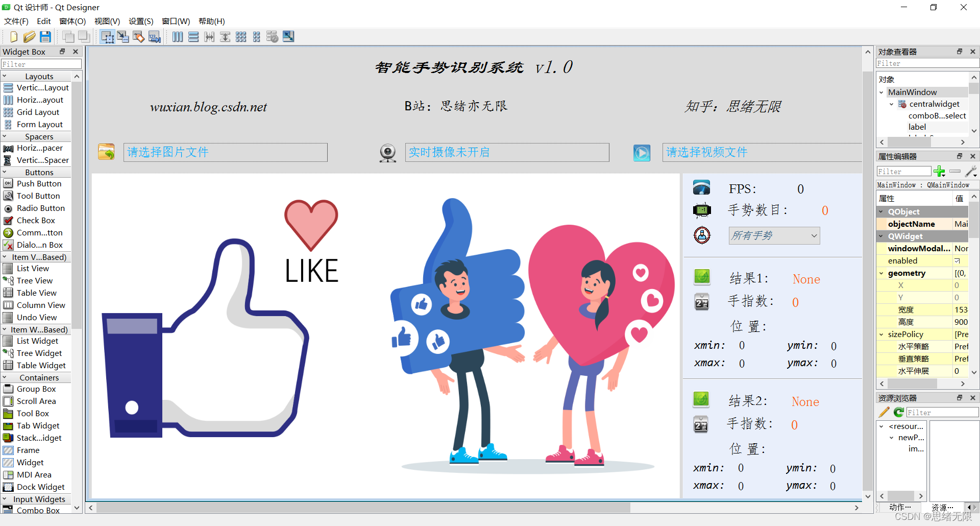Image resolution: width=980 pixels, height=526 pixels.
Task: Activate Edit Widgets mode icon
Action: [107, 37]
